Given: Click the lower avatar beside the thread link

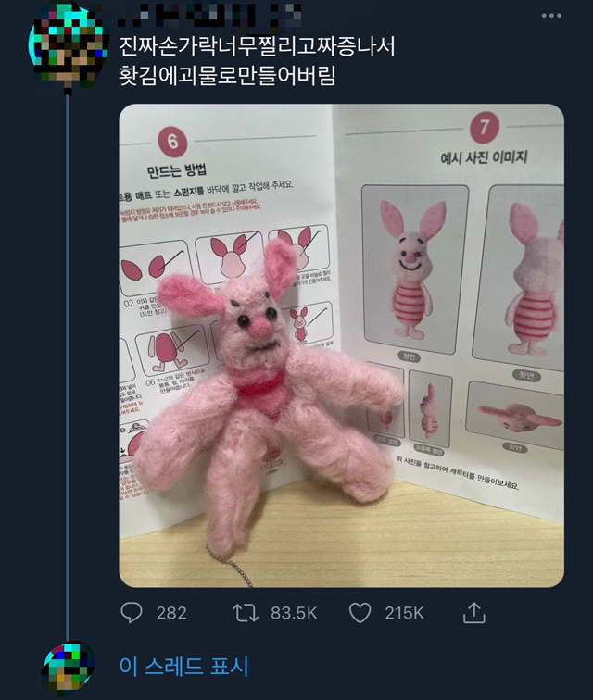Looking at the screenshot, I should (x=68, y=667).
